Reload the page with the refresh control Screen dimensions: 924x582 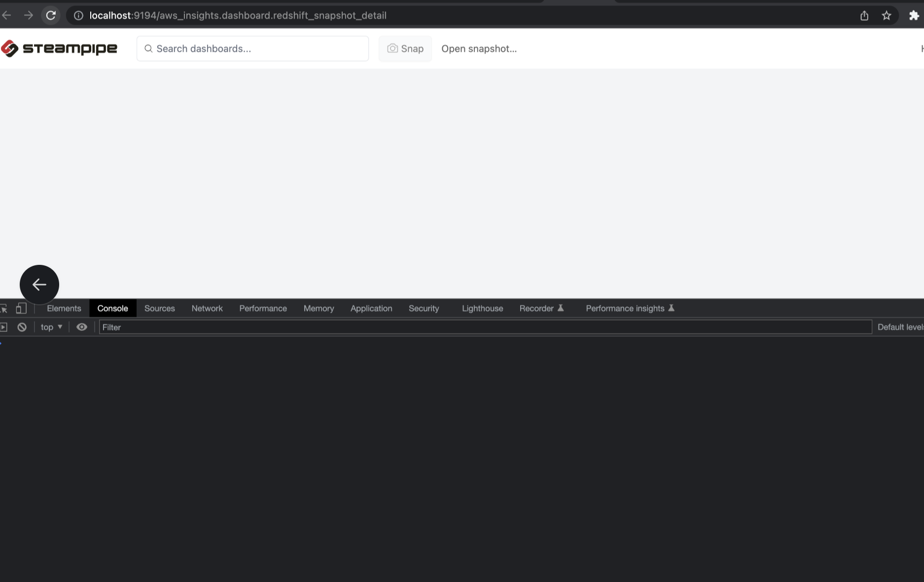[51, 15]
